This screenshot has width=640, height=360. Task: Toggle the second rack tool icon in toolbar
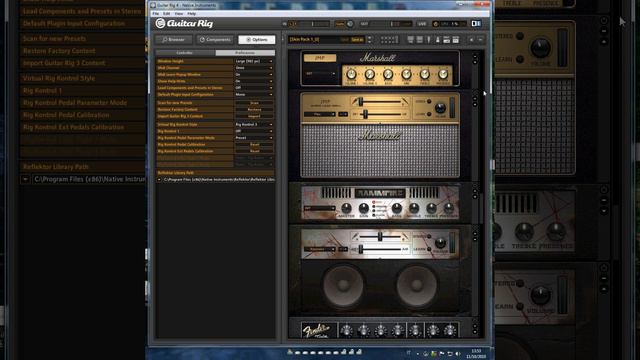point(420,40)
